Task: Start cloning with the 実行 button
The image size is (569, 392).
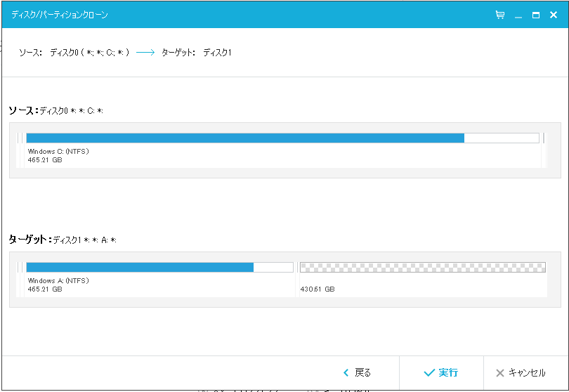Action: point(441,373)
